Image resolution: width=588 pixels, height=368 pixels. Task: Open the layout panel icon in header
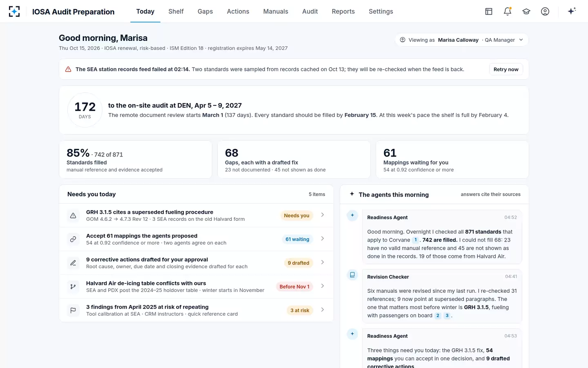point(489,11)
